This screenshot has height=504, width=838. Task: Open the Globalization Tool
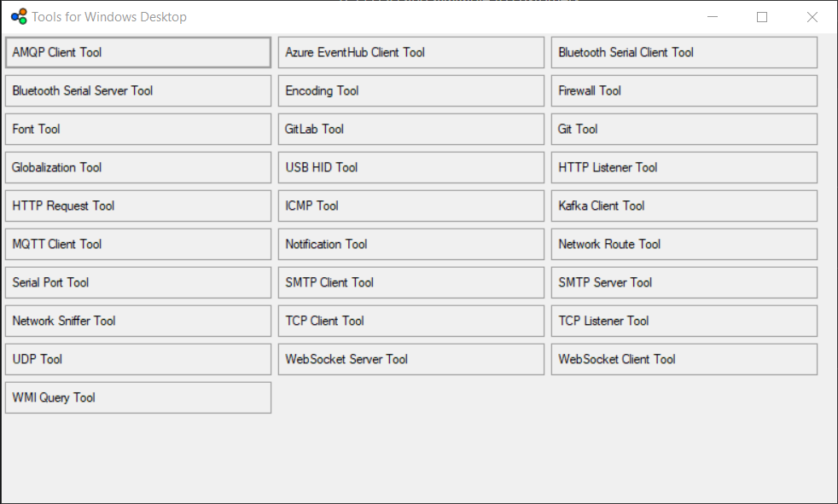(138, 168)
